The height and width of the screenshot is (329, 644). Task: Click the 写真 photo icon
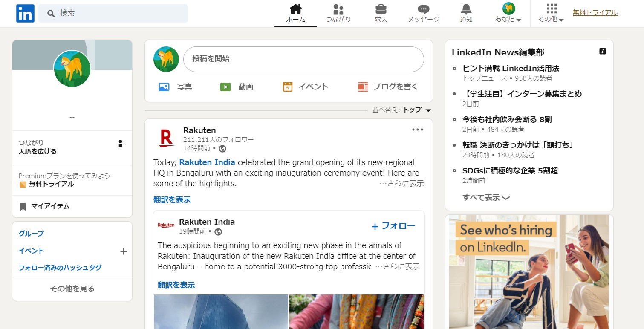(164, 87)
